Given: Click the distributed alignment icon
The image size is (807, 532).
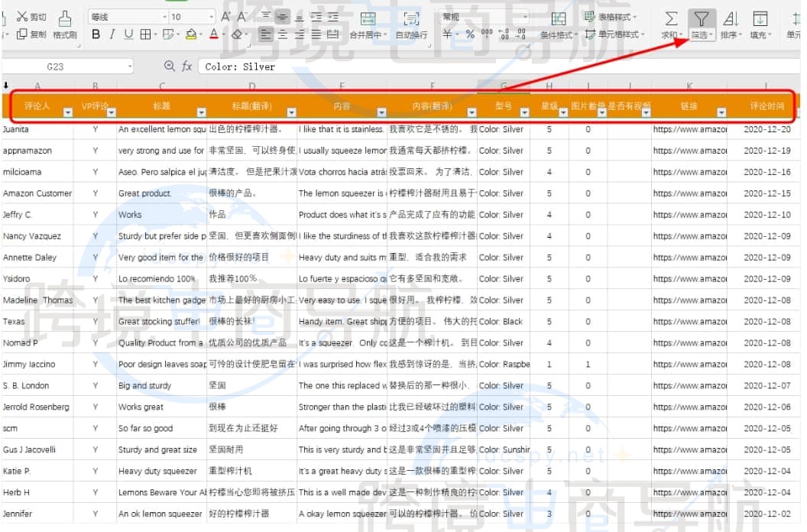Looking at the screenshot, I should click(333, 34).
